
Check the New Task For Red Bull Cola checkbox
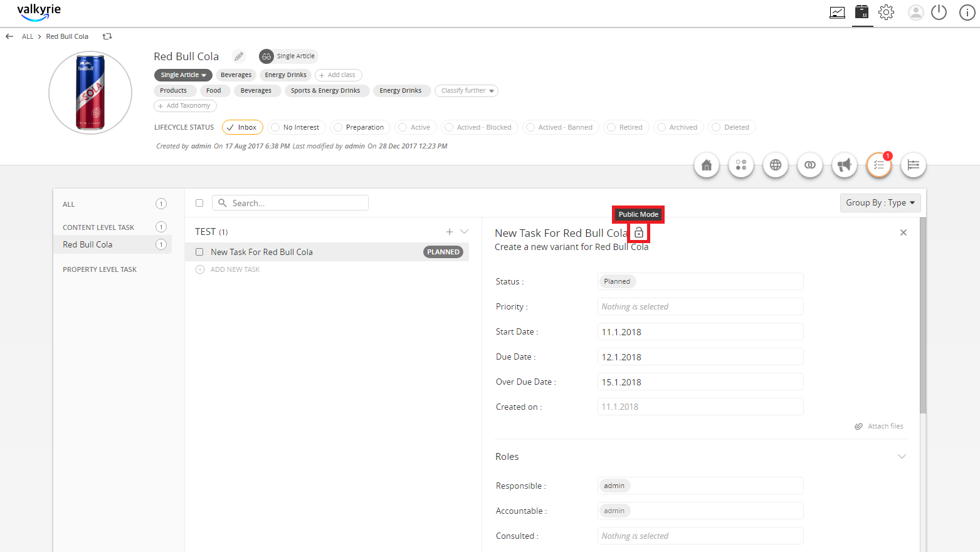click(x=199, y=252)
